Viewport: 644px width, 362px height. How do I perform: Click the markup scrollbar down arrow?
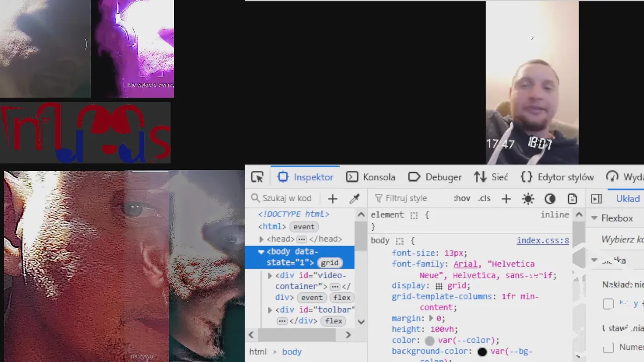coord(361,321)
